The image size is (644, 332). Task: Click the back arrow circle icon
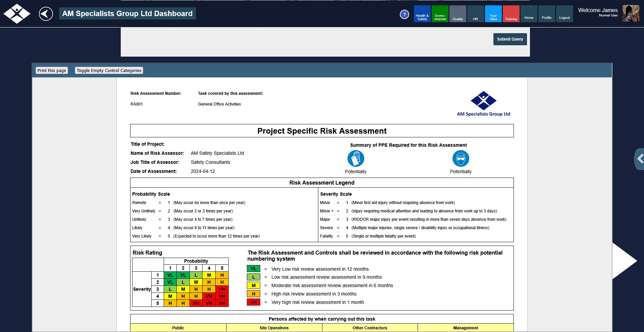46,14
